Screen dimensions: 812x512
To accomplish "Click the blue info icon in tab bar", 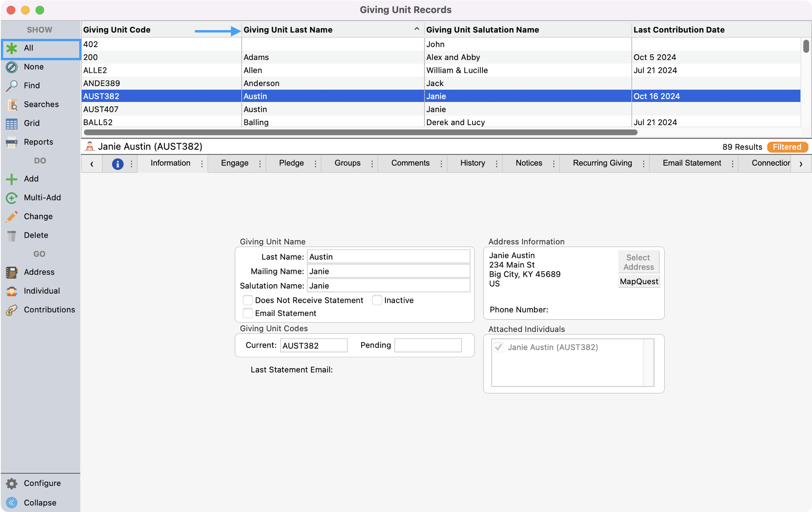I will (x=117, y=164).
